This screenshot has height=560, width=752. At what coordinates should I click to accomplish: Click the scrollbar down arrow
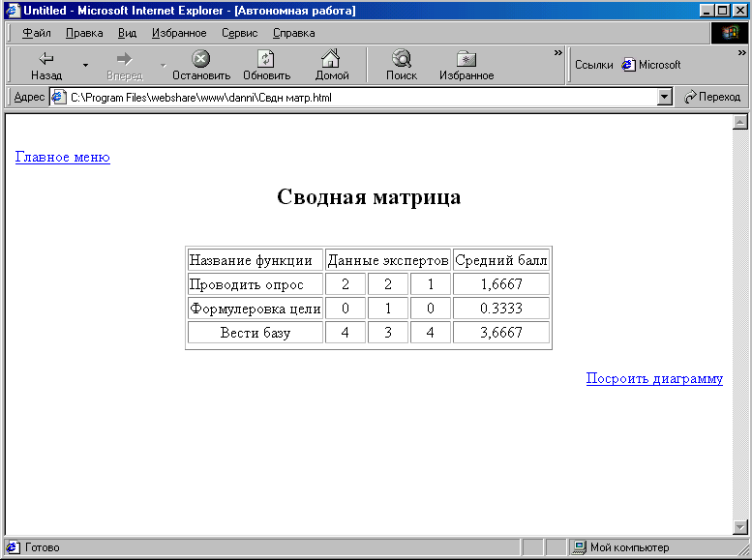[740, 527]
